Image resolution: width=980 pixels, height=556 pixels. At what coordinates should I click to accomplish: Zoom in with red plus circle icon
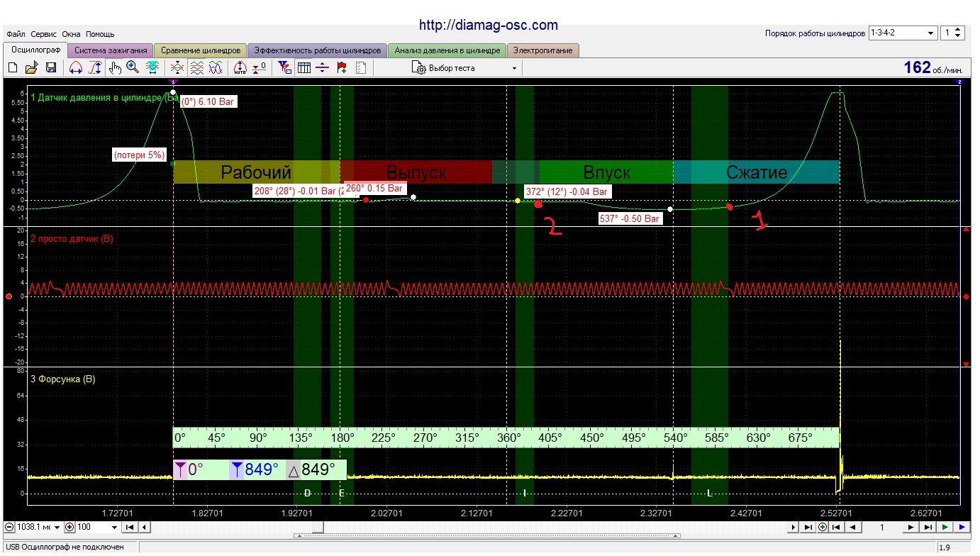[x=69, y=527]
